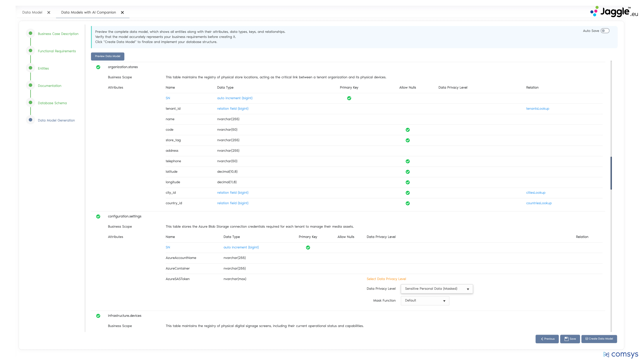Viewport: 644px width, 362px height.
Task: Select the Database Schema step indicator circle
Action: (30, 102)
